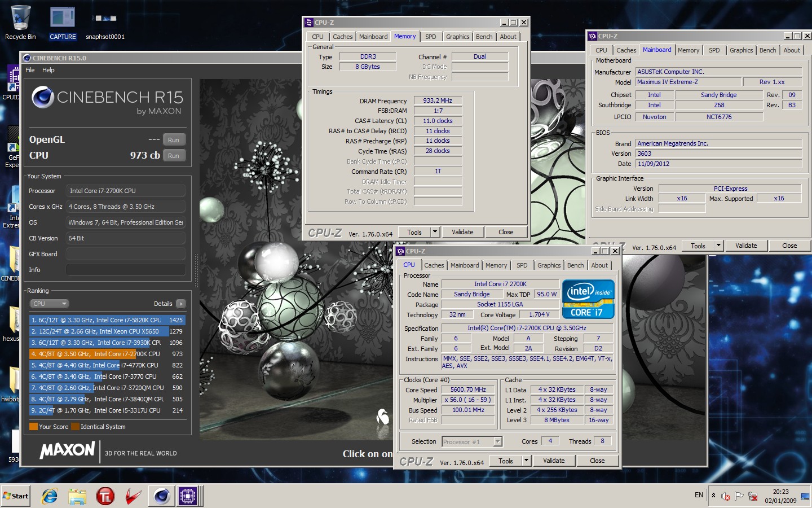Show hidden tray icons arrow
Screen dimensions: 812x508
pos(713,496)
